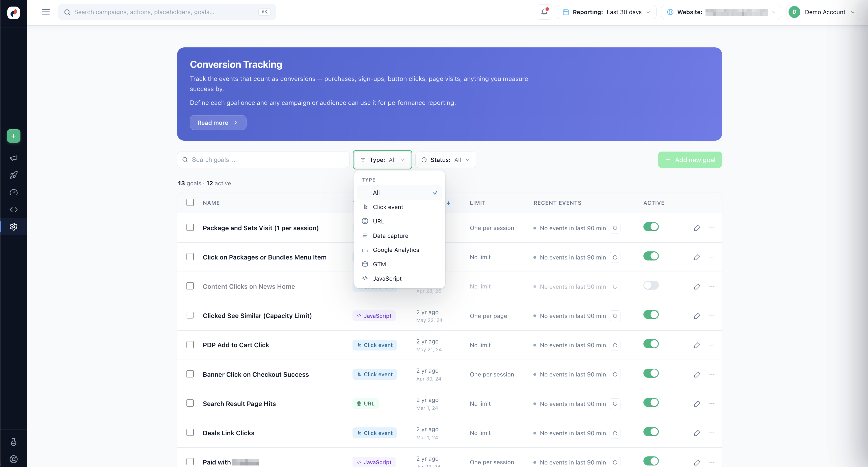The image size is (868, 467).
Task: Check the select-all checkbox in the header
Action: pos(190,202)
